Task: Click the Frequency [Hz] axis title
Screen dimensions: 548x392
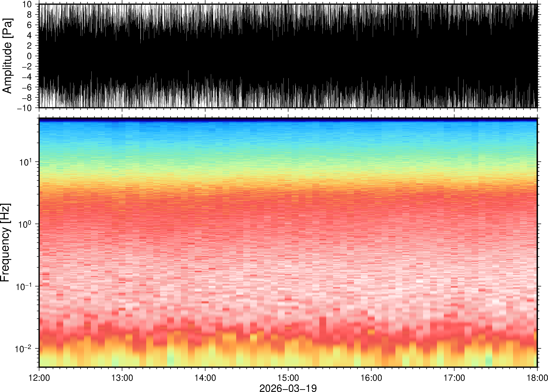Action: [5, 243]
